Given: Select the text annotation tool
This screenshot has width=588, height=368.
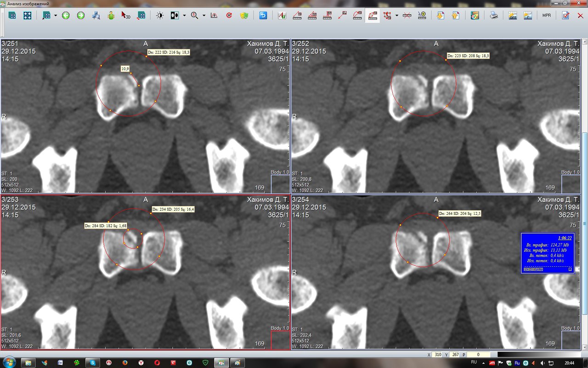Looking at the screenshot, I should click(x=282, y=15).
